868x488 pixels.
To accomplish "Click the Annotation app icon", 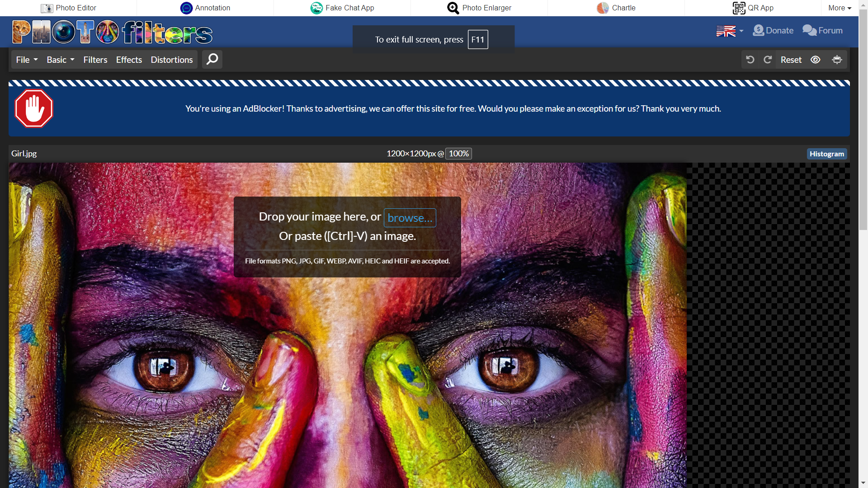I will [x=186, y=8].
